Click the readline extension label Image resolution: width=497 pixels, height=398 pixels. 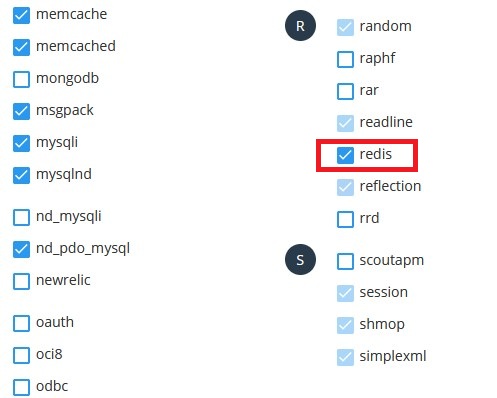[x=386, y=122]
